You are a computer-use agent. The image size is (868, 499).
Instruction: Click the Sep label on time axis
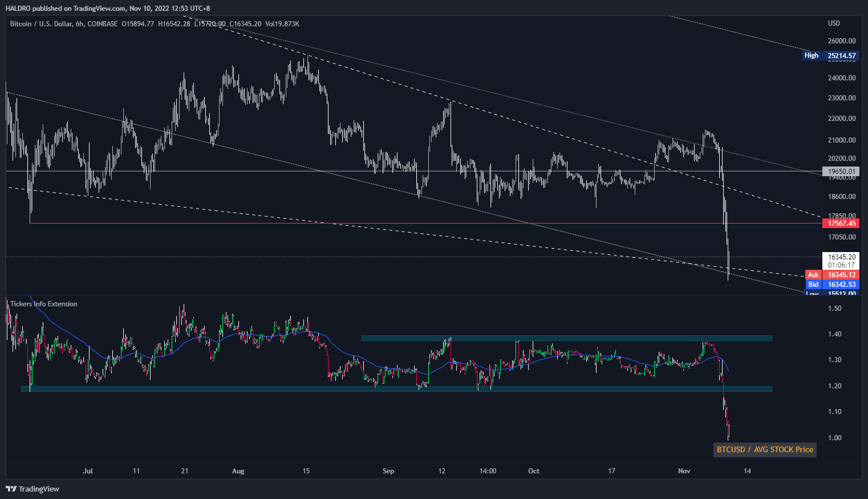(388, 471)
